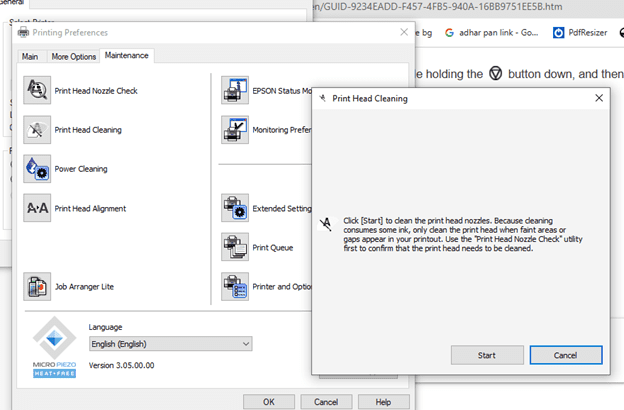Click the Print Head Cleaning label in Maintenance
624x410 pixels.
point(88,130)
